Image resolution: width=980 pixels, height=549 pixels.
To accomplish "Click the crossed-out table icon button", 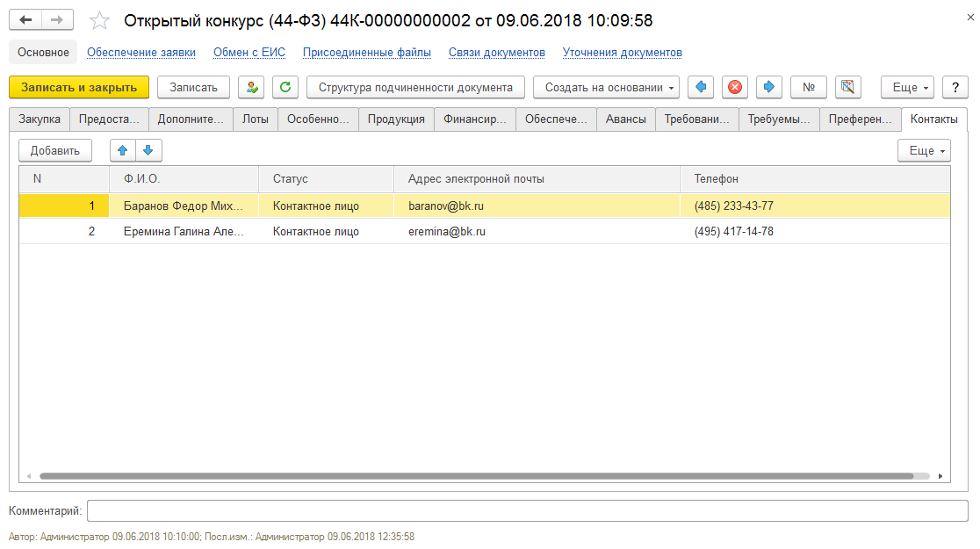I will pos(847,88).
